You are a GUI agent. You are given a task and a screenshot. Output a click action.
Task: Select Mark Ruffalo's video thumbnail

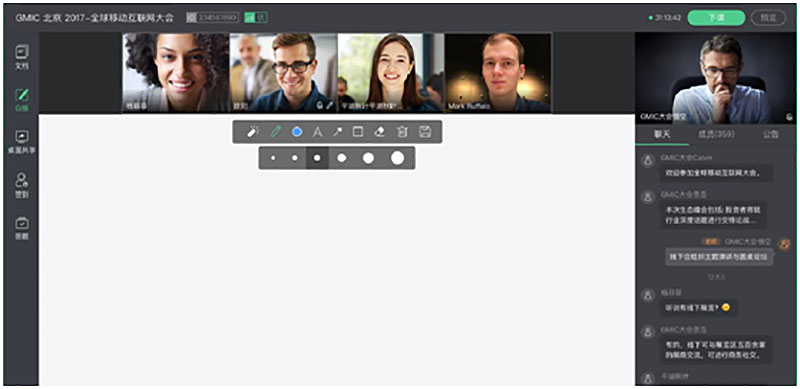[x=498, y=73]
